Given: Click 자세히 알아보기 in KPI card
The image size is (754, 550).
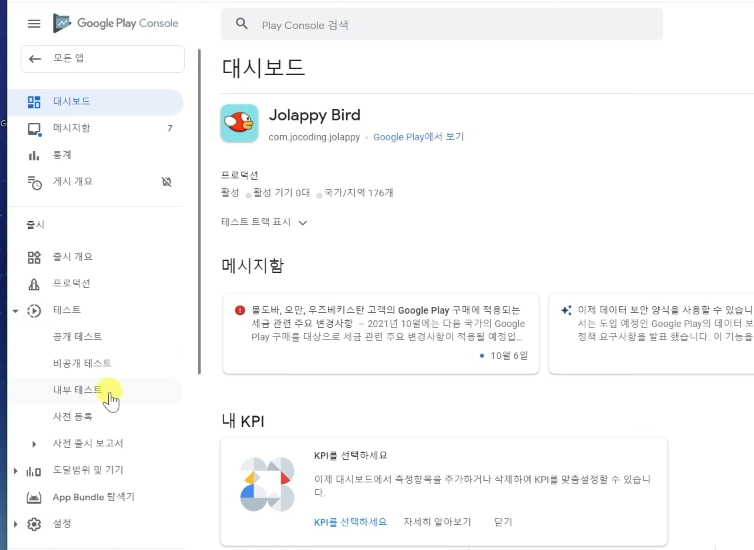Looking at the screenshot, I should (x=437, y=522).
